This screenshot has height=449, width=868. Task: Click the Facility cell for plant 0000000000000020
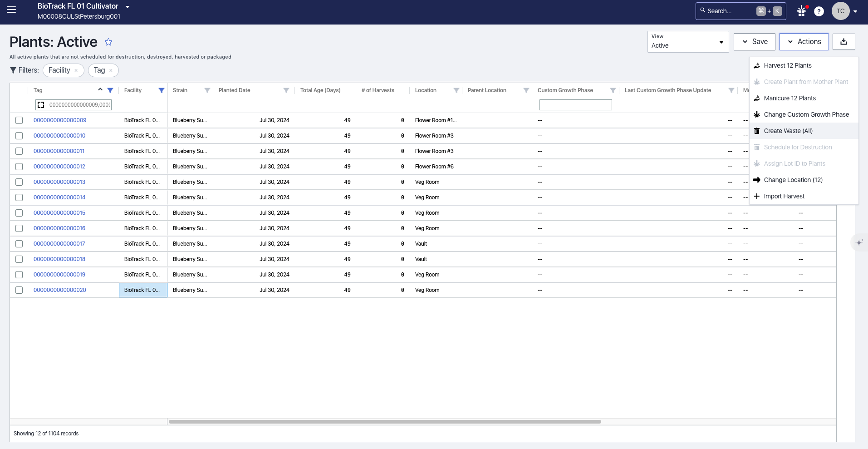point(143,290)
